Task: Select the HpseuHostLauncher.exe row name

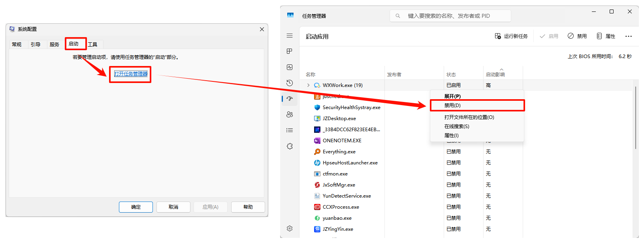Action: pos(350,163)
